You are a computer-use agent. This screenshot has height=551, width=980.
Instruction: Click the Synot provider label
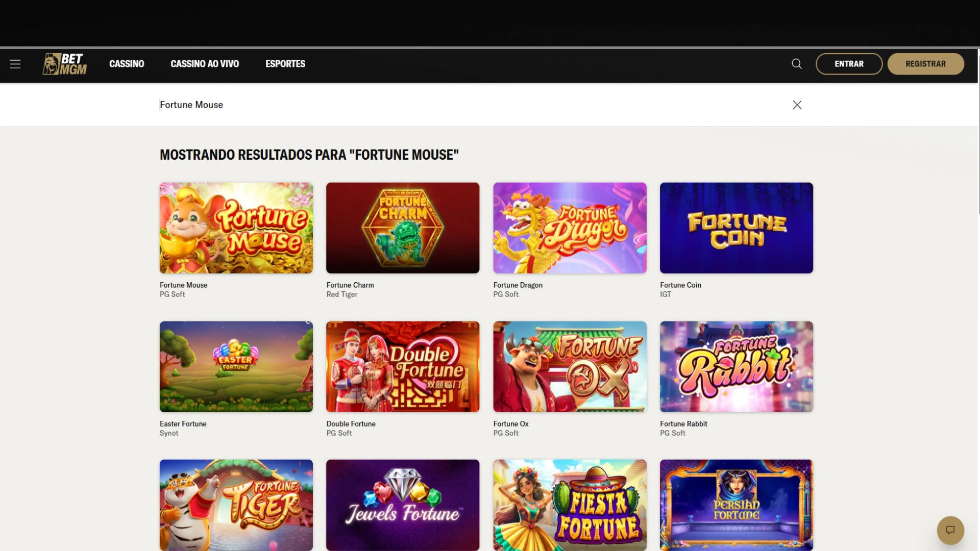tap(169, 433)
